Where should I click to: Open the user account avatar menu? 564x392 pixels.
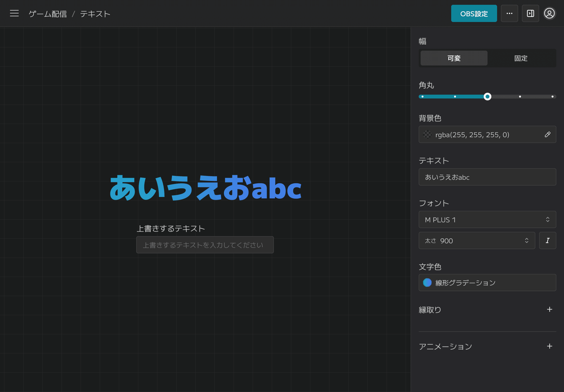click(x=549, y=13)
